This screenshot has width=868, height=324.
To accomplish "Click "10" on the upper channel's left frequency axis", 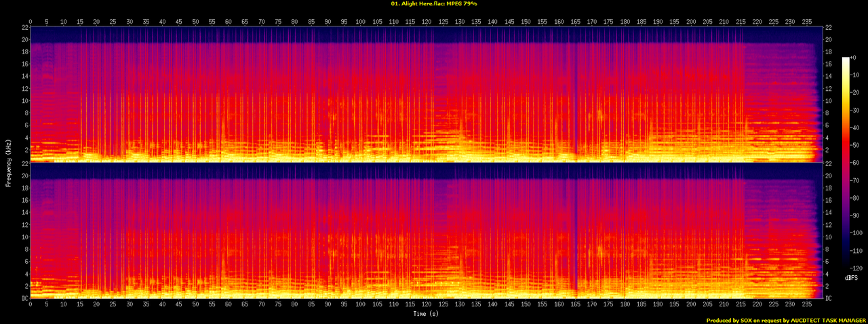I will [24, 101].
